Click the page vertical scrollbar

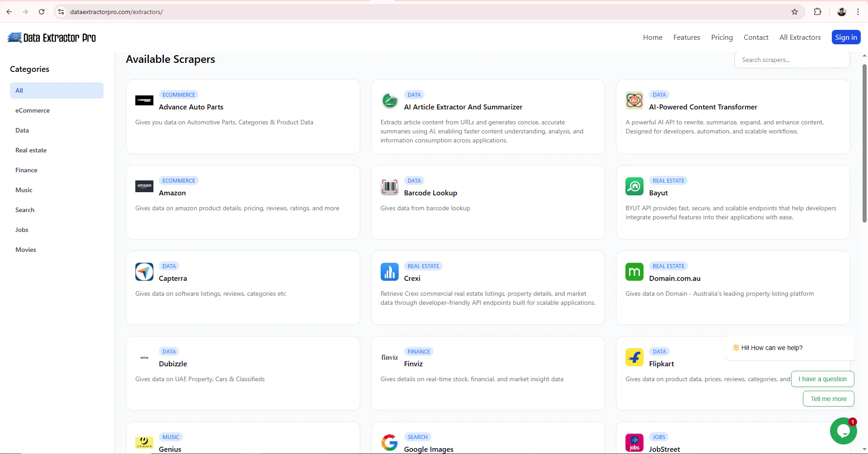(864, 143)
